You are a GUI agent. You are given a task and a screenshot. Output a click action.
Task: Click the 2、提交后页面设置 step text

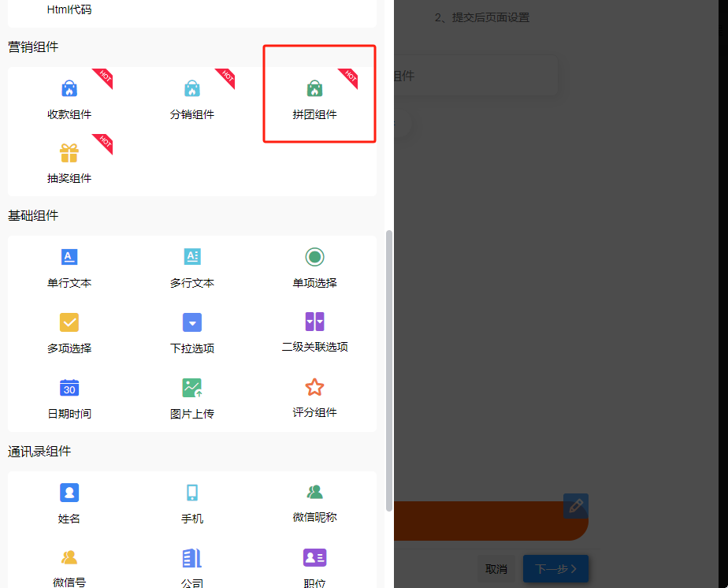[x=482, y=17]
